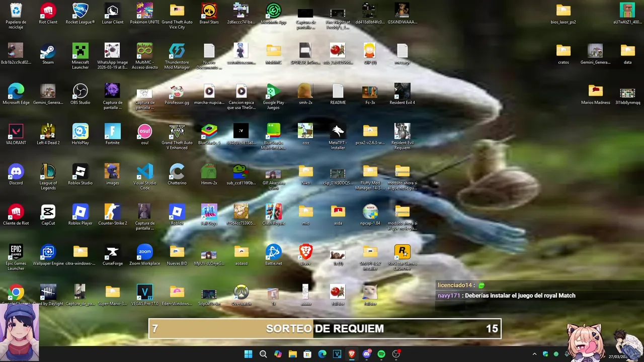The width and height of the screenshot is (644, 362).
Task: Show hidden system tray icons chevron
Action: (x=534, y=354)
